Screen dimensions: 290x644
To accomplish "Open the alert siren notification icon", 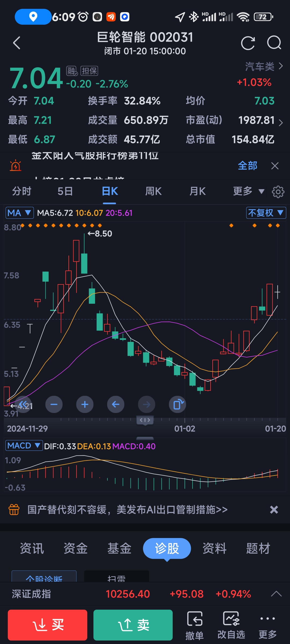I will pos(16,166).
